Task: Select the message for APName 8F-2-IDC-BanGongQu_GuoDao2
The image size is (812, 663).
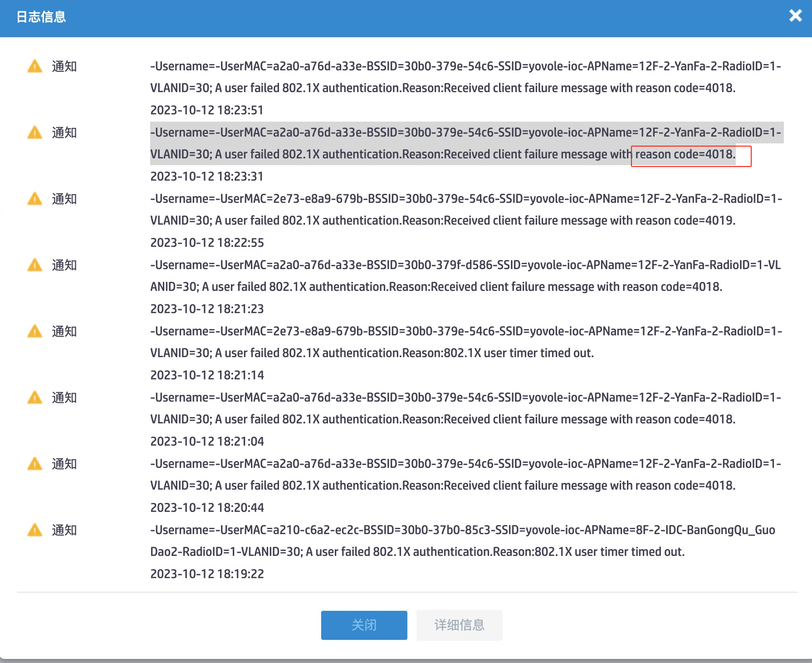Action: pyautogui.click(x=463, y=541)
